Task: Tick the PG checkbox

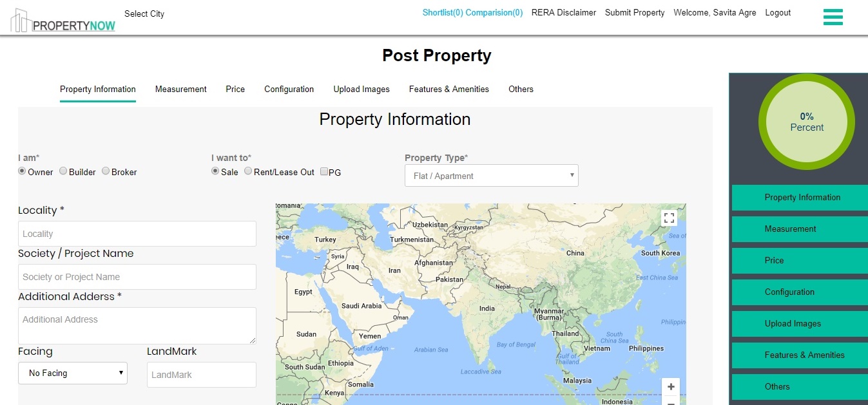Action: point(324,172)
